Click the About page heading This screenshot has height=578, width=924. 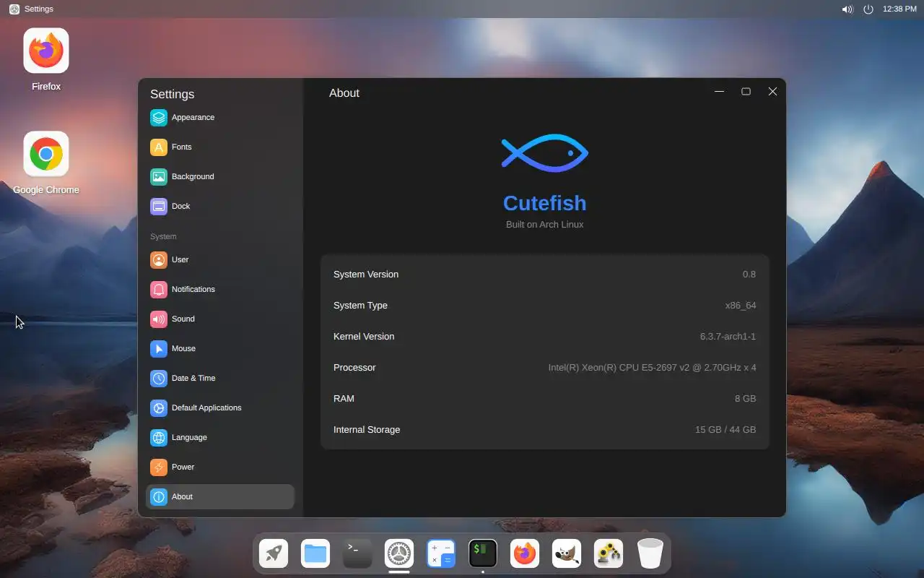coord(344,93)
